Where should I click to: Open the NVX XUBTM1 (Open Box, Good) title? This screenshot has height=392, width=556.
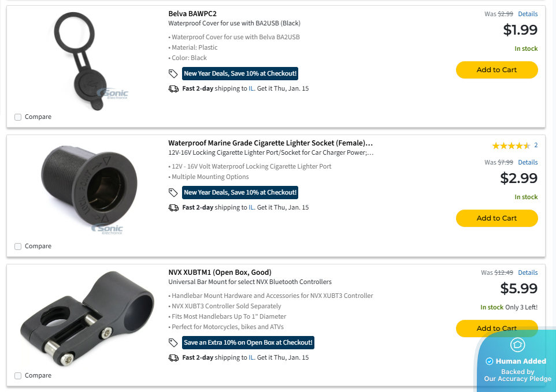pyautogui.click(x=220, y=272)
